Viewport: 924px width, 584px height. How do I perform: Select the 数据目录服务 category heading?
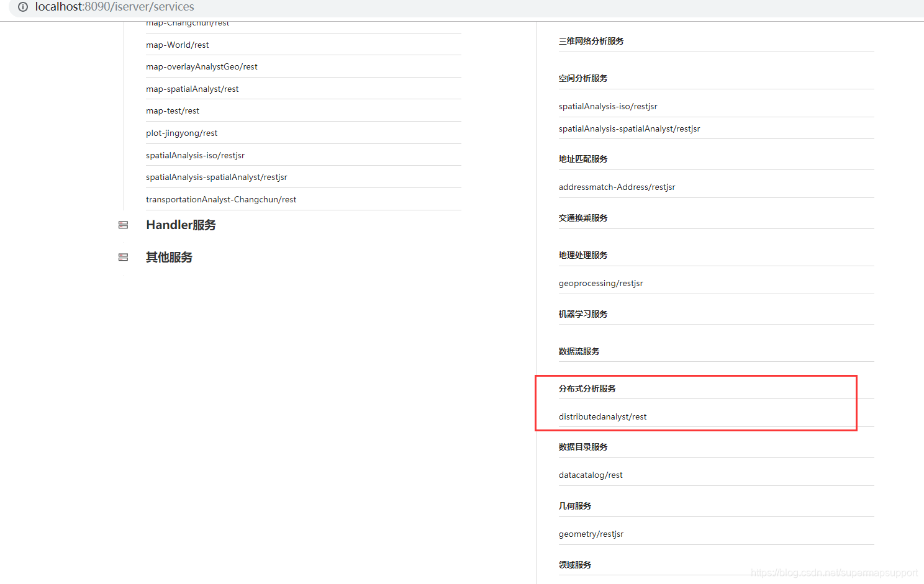[x=583, y=447]
